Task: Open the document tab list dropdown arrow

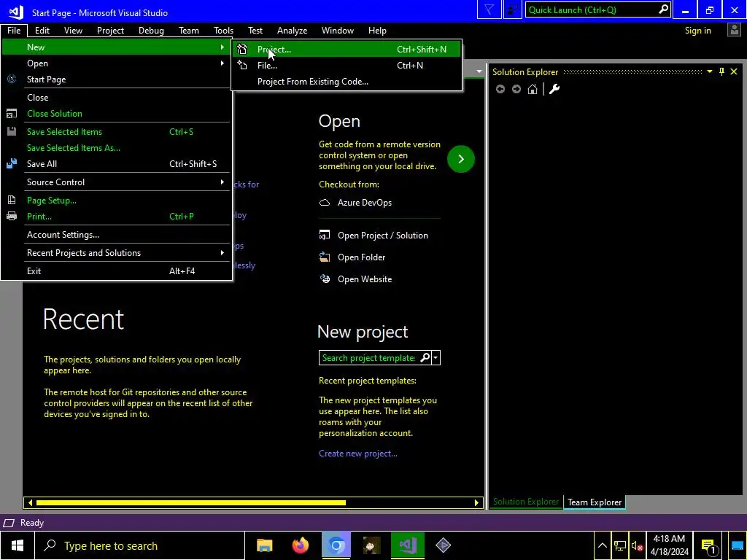Action: pos(479,72)
